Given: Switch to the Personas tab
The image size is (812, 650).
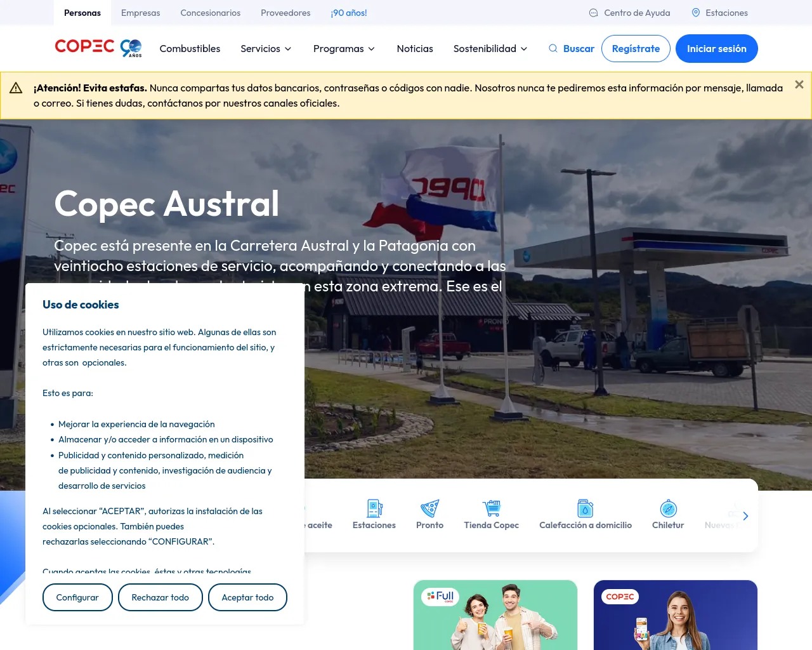Looking at the screenshot, I should 82,13.
